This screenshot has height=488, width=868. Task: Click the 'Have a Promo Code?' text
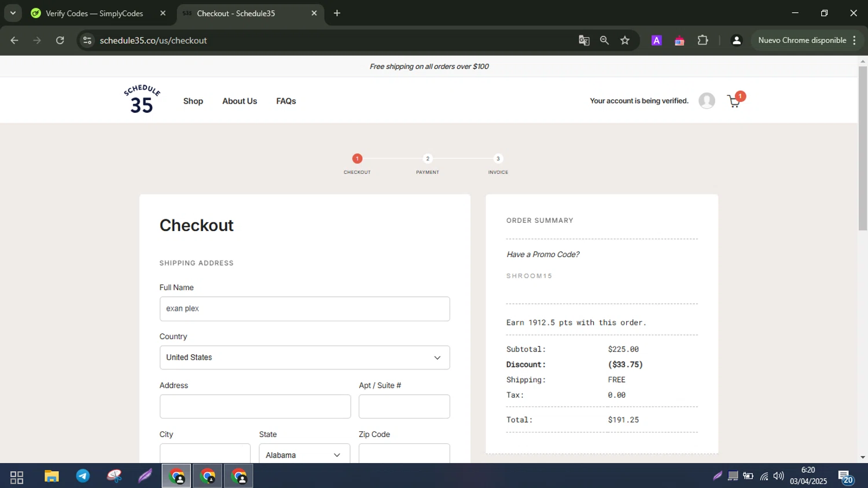click(x=543, y=255)
